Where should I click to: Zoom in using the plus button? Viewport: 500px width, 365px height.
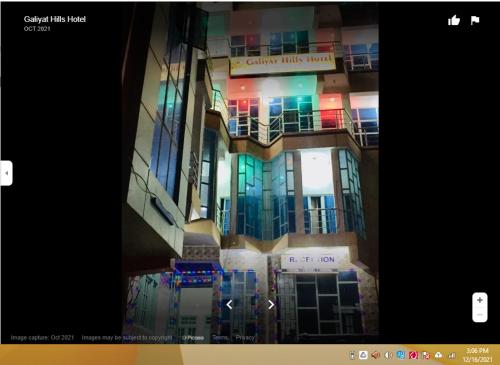[480, 300]
